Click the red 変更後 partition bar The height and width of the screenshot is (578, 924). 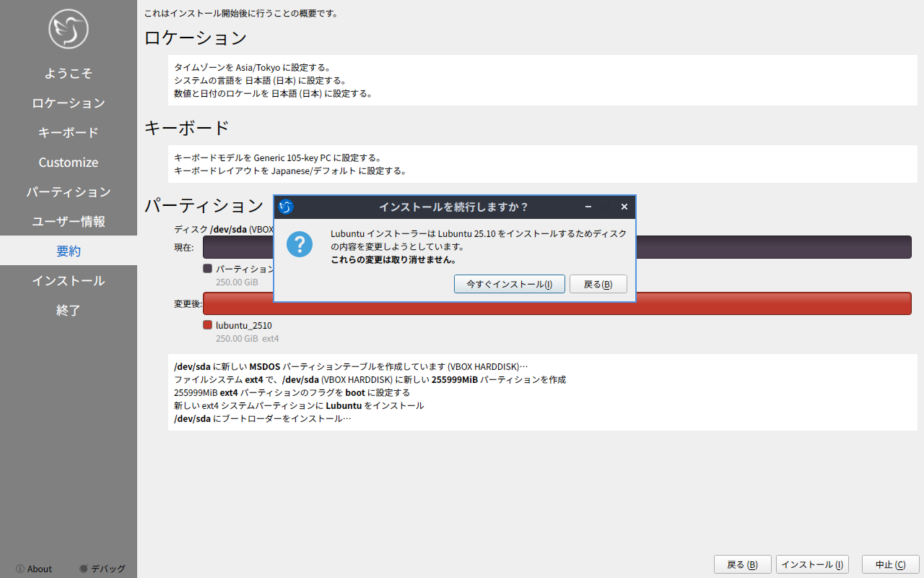(x=557, y=303)
